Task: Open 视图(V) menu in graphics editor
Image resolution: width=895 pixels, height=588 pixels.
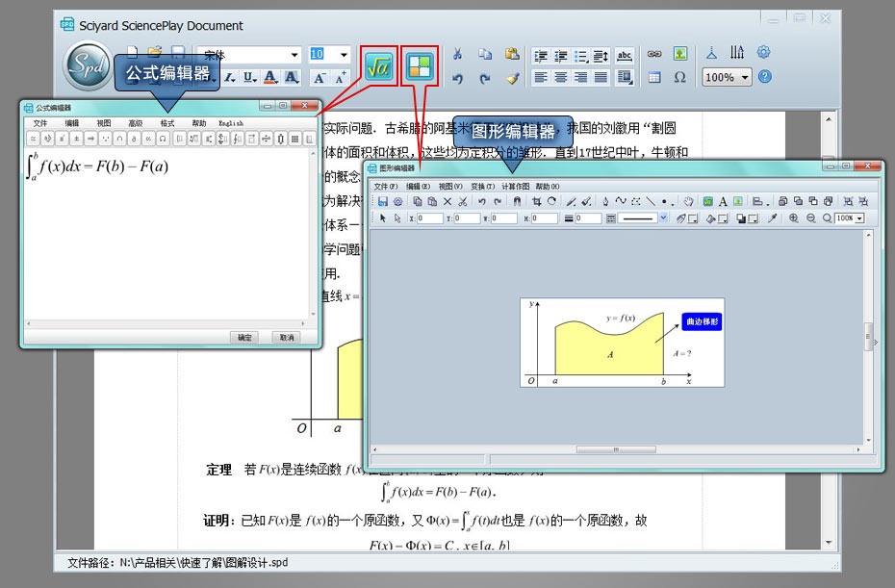Action: click(450, 186)
